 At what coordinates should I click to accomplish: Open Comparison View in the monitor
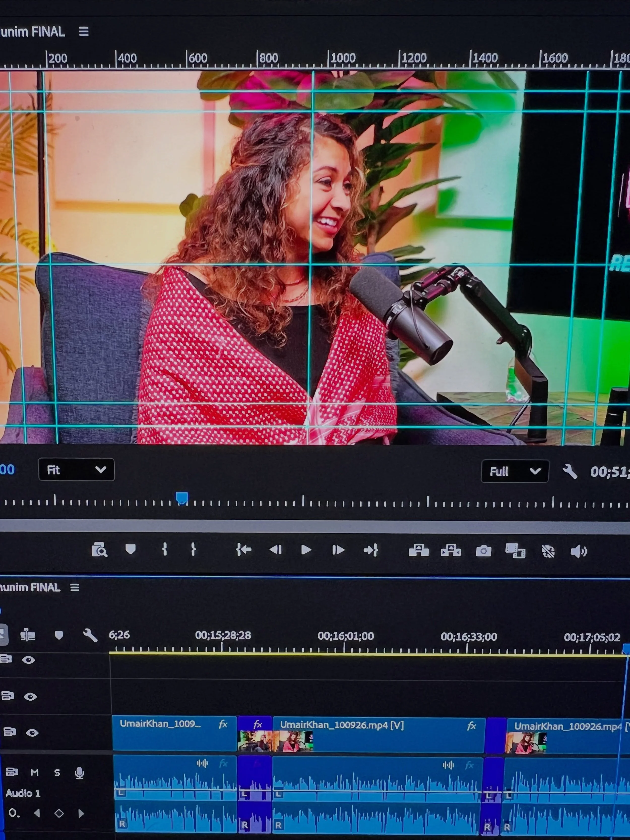(515, 551)
